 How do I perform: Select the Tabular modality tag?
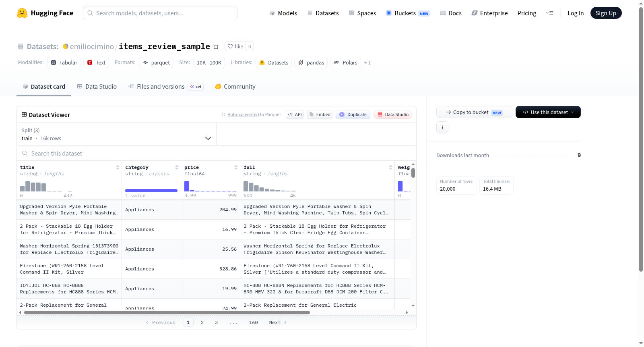64,62
